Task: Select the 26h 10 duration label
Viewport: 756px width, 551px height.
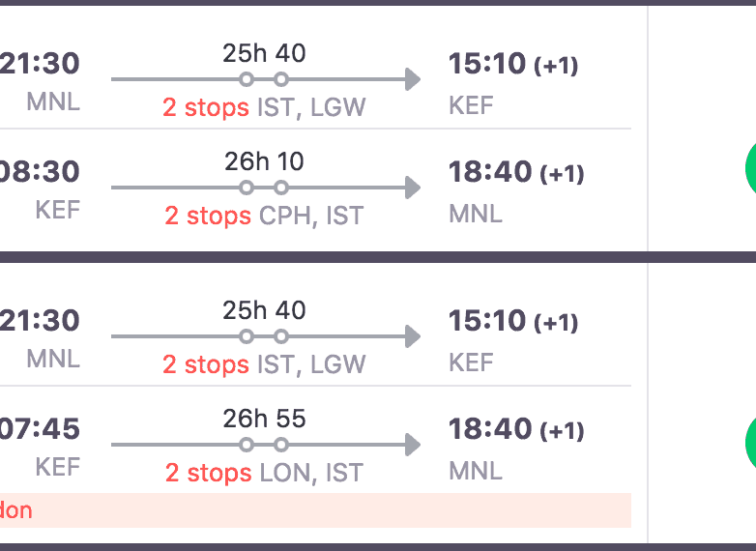Action: coord(264,160)
